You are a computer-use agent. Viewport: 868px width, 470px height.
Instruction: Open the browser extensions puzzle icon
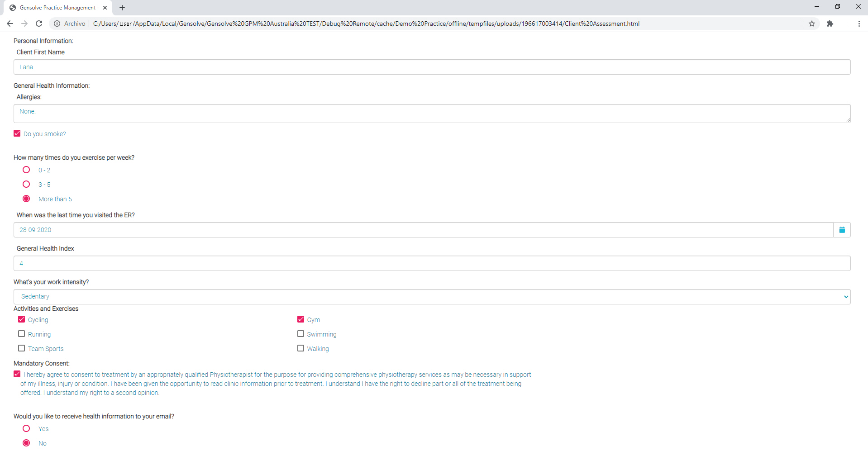click(x=830, y=24)
